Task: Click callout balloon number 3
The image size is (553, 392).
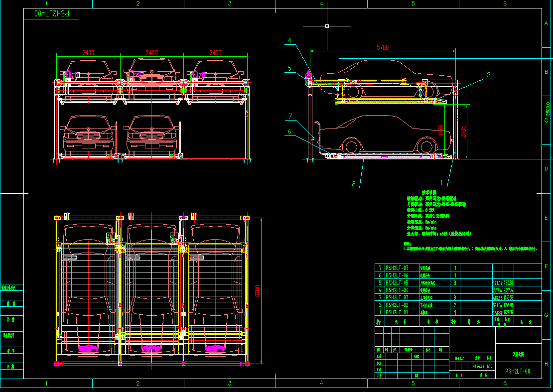Action: [x=488, y=75]
